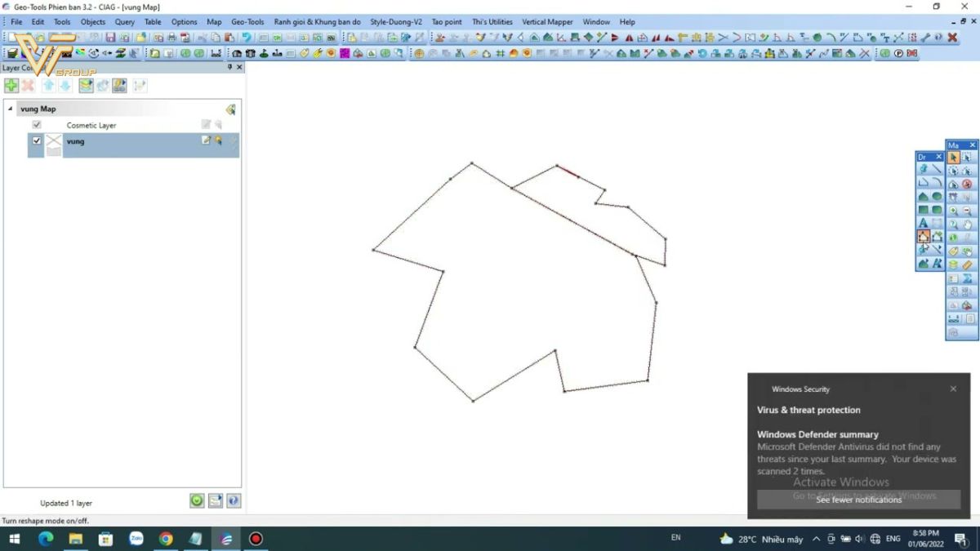Image resolution: width=980 pixels, height=551 pixels.
Task: Click See fewer notifications button
Action: 858,500
